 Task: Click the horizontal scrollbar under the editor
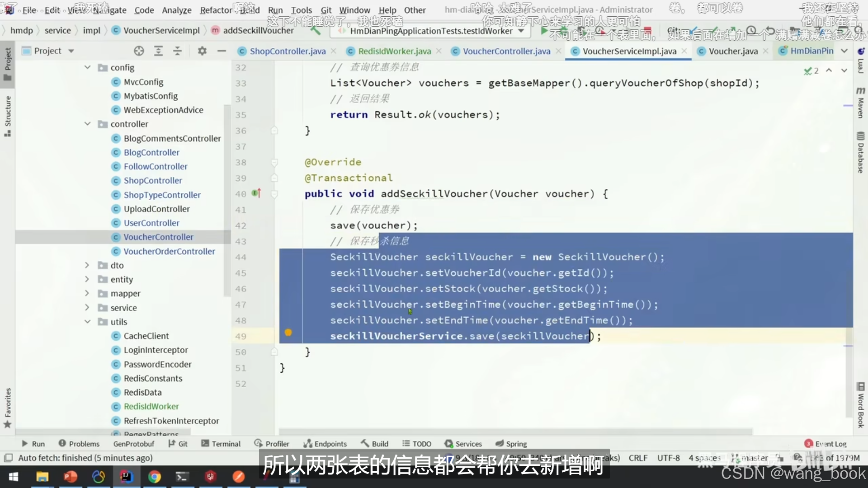pyautogui.click(x=515, y=432)
